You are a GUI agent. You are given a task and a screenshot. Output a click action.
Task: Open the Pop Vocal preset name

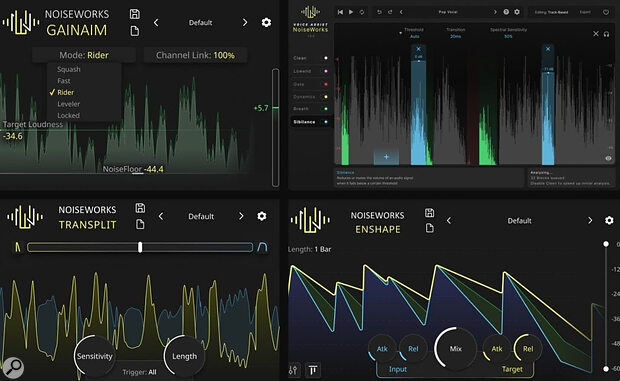[x=448, y=12]
